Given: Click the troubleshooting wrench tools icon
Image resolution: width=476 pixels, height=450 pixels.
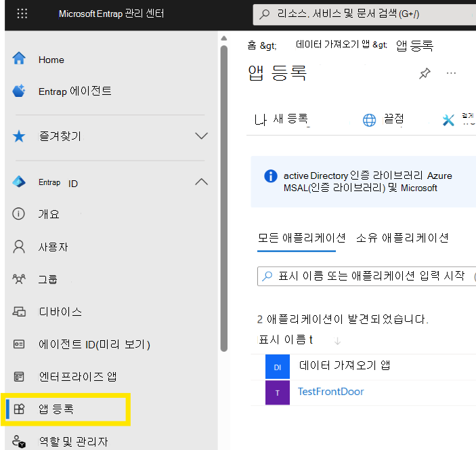Looking at the screenshot, I should click(448, 120).
